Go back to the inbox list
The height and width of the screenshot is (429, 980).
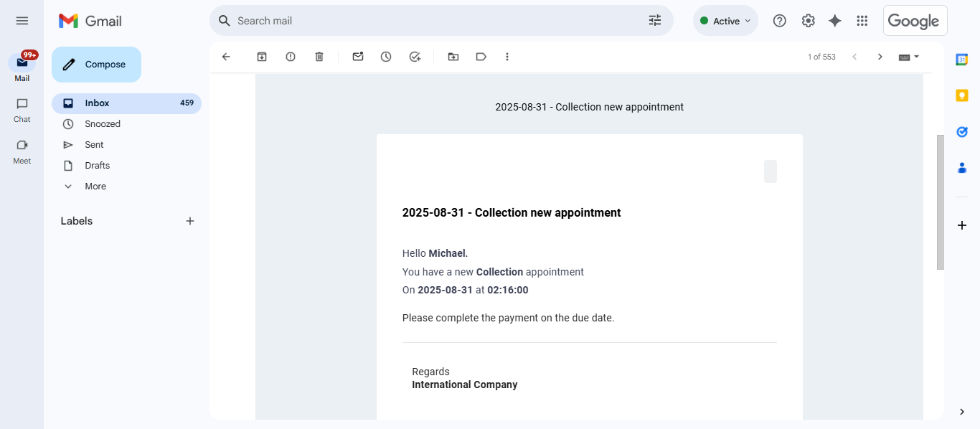click(227, 57)
